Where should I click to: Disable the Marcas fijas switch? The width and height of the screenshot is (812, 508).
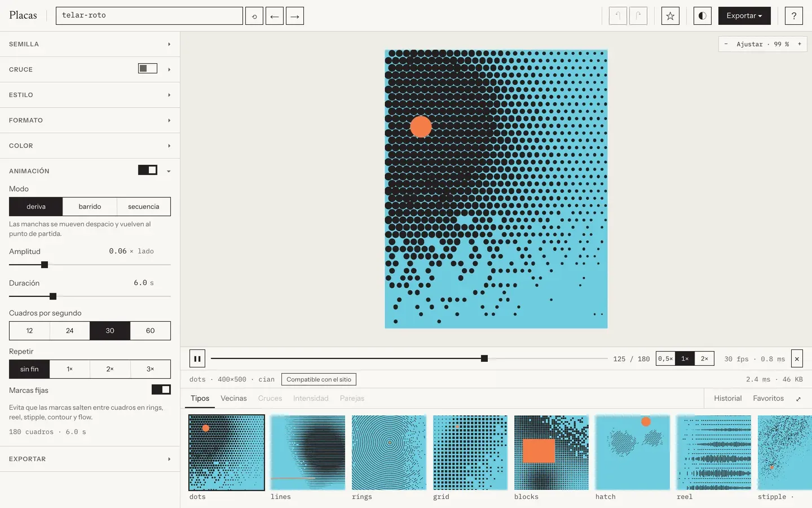click(161, 389)
